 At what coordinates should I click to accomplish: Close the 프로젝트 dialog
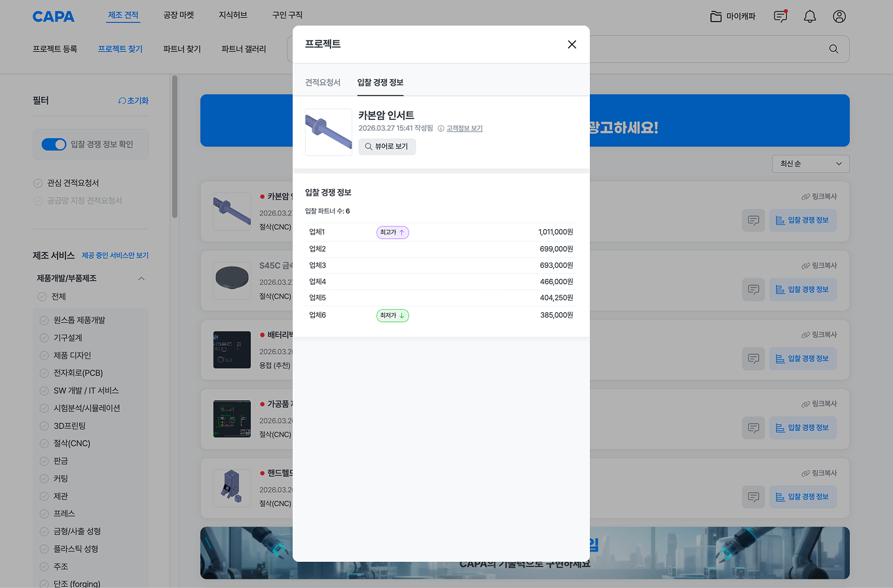(572, 45)
